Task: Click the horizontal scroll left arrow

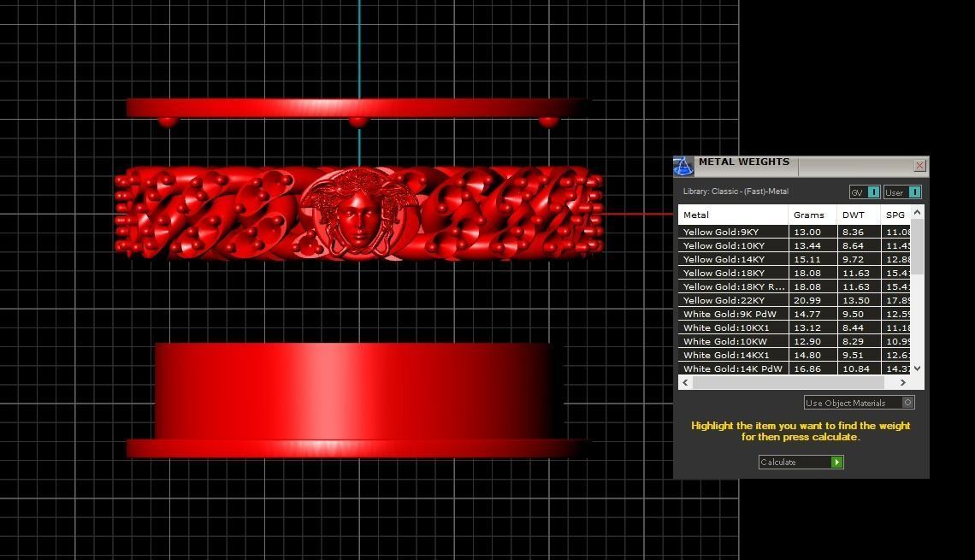Action: [685, 383]
